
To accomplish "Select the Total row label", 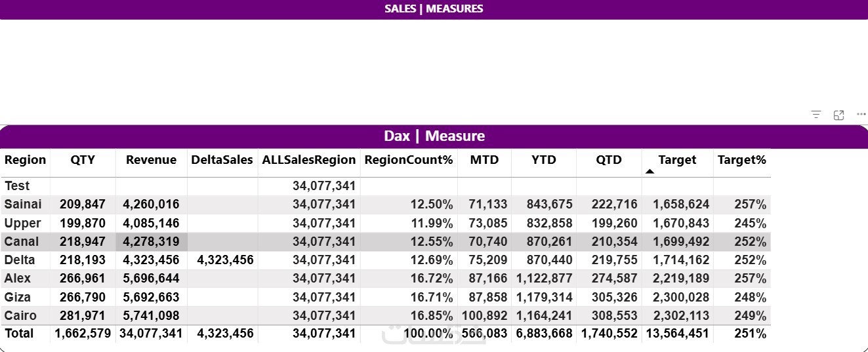I will point(19,333).
